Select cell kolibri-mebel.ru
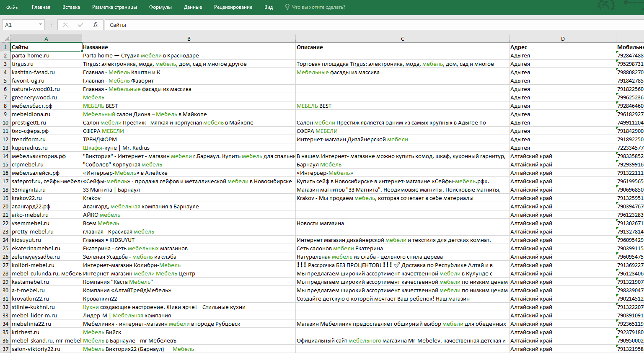This screenshot has height=353, width=644. [46, 265]
